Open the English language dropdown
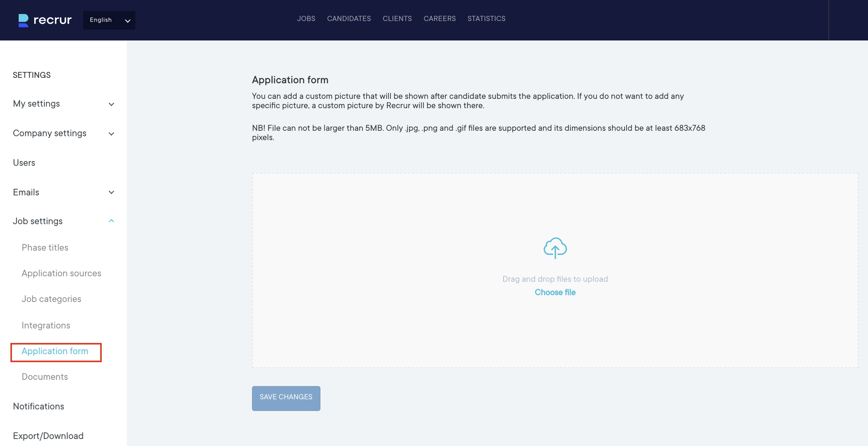Viewport: 868px width, 446px height. (x=109, y=20)
